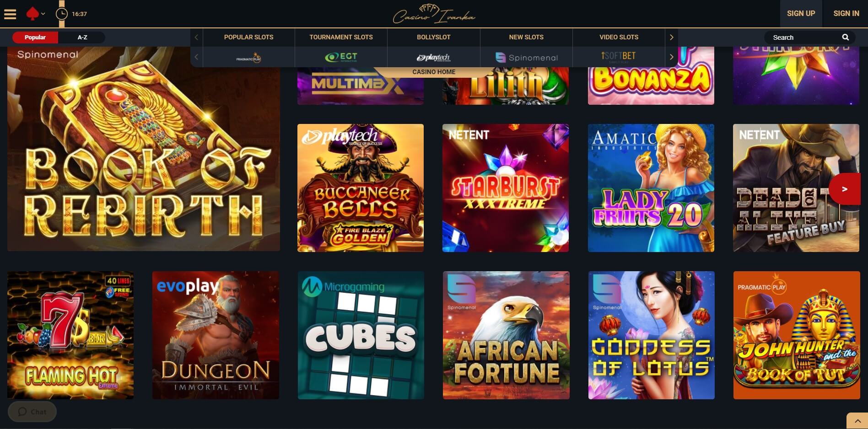The height and width of the screenshot is (429, 868).
Task: Click the search magnifier icon
Action: [845, 38]
